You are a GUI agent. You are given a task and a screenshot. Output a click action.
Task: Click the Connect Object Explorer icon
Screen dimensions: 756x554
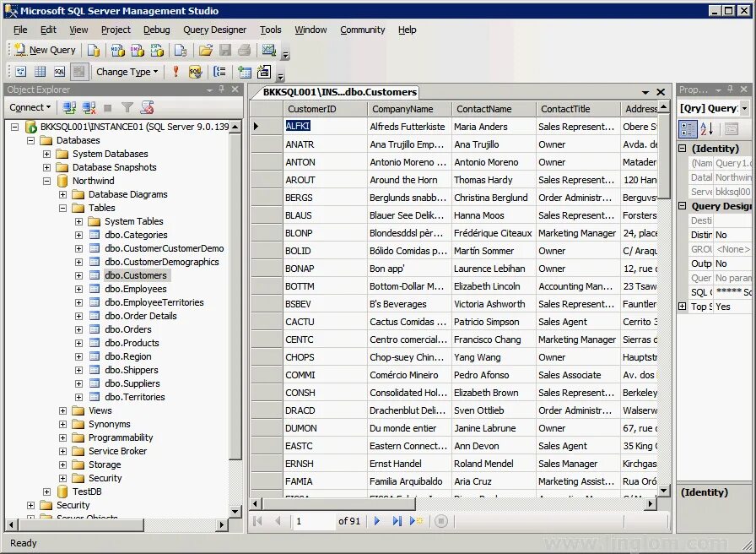(x=69, y=107)
